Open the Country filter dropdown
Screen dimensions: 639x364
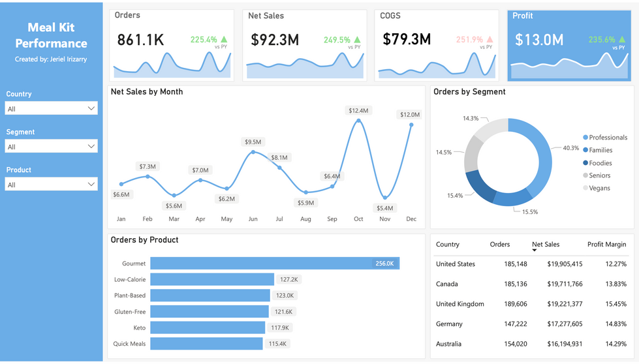click(52, 108)
